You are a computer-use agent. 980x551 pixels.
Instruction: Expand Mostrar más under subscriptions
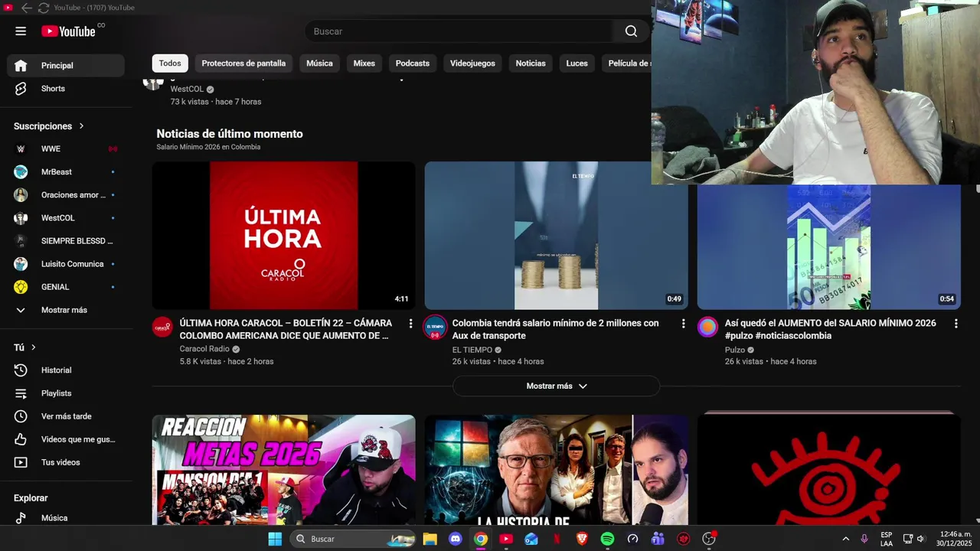(x=66, y=310)
